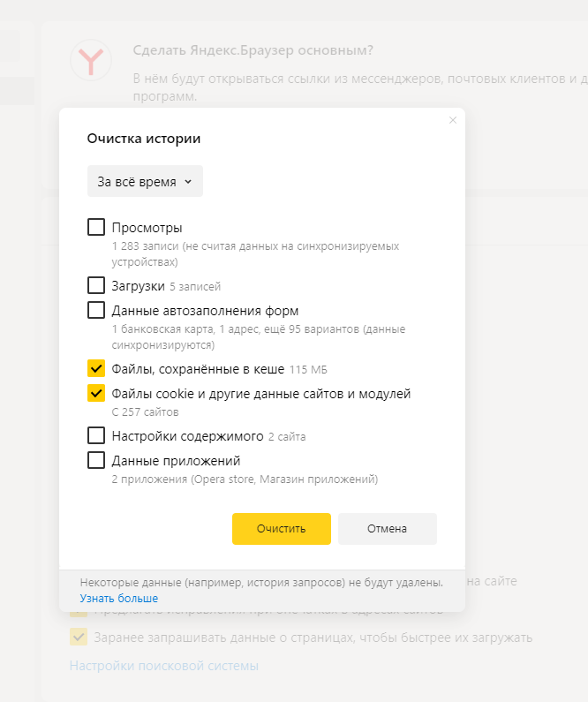Image resolution: width=588 pixels, height=702 pixels.
Task: Click the 'Данные приложений' label text
Action: point(176,461)
